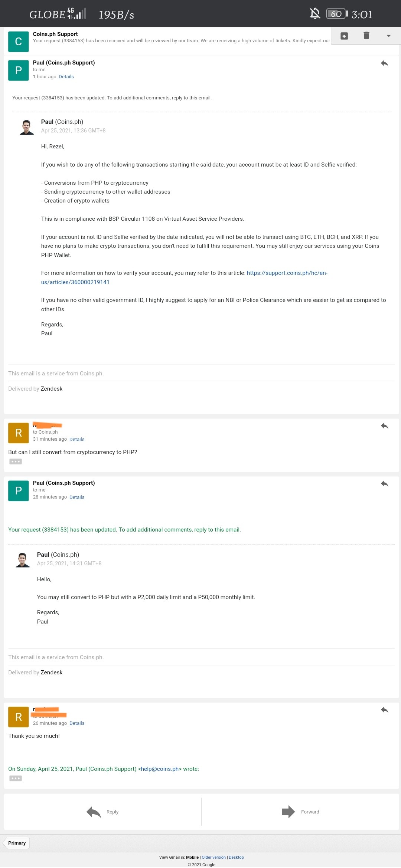Archive this conversation using the archive icon

[x=344, y=36]
